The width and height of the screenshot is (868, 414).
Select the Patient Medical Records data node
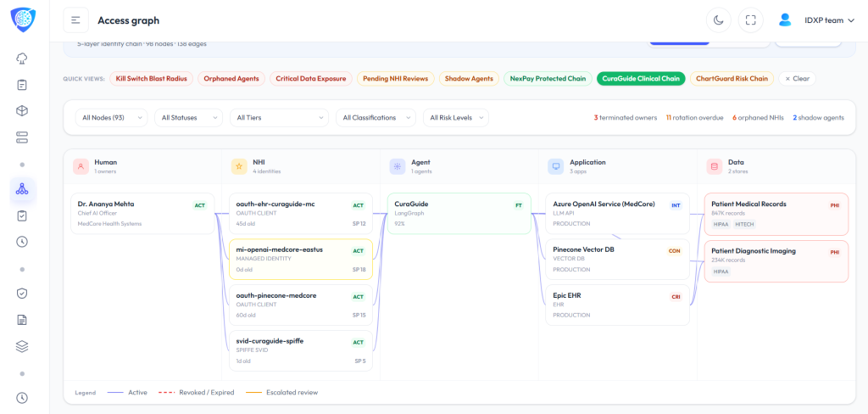point(776,214)
